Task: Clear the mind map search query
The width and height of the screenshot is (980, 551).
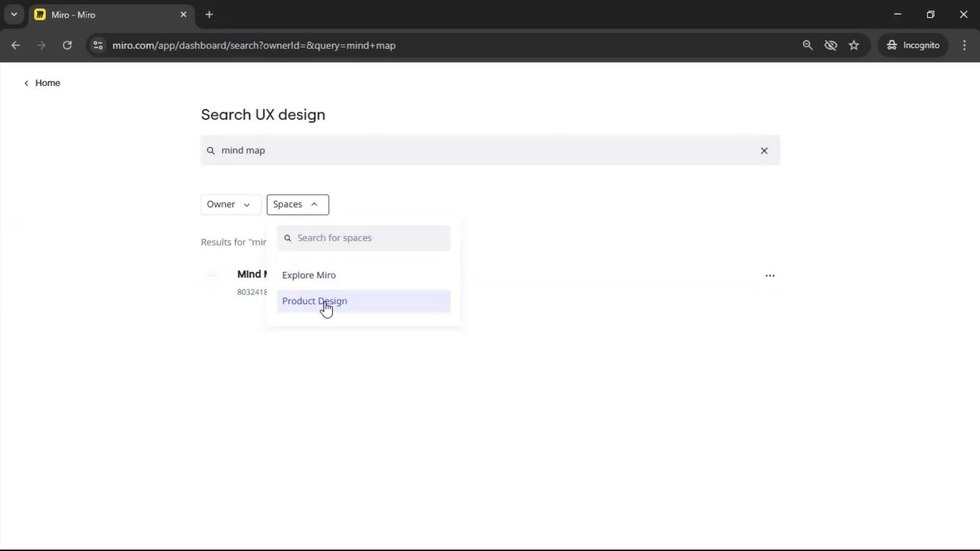Action: point(764,151)
